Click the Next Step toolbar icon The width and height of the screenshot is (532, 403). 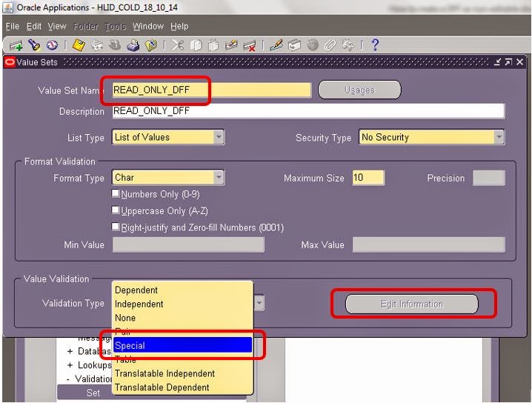(x=97, y=45)
